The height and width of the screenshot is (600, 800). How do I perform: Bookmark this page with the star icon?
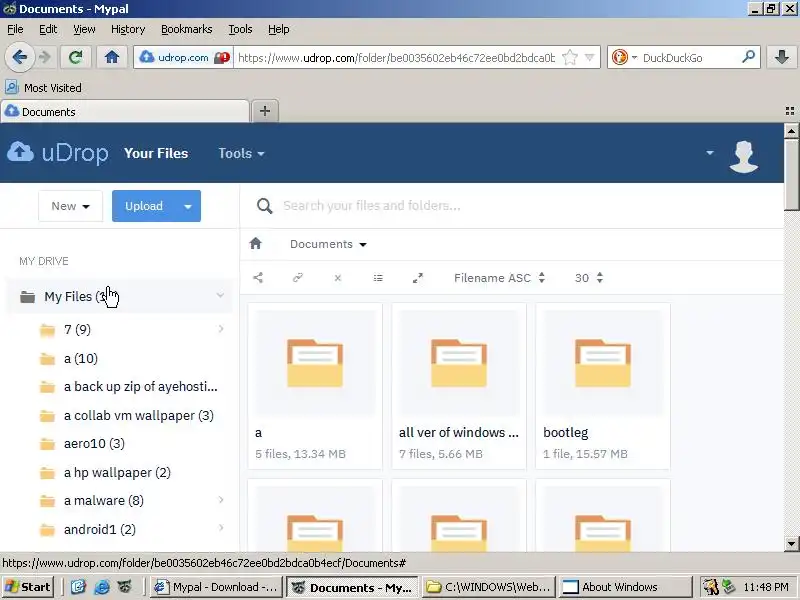pos(570,58)
